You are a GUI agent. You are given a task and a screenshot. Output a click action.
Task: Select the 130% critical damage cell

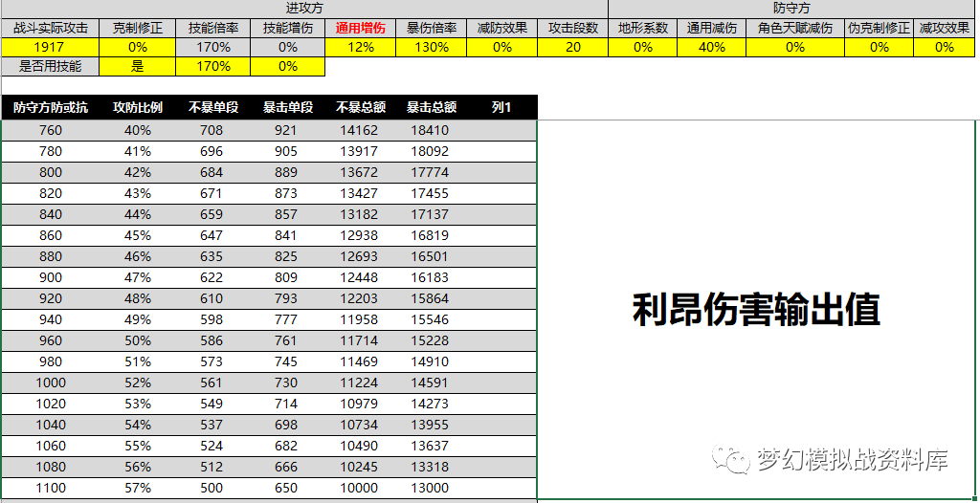[x=432, y=48]
